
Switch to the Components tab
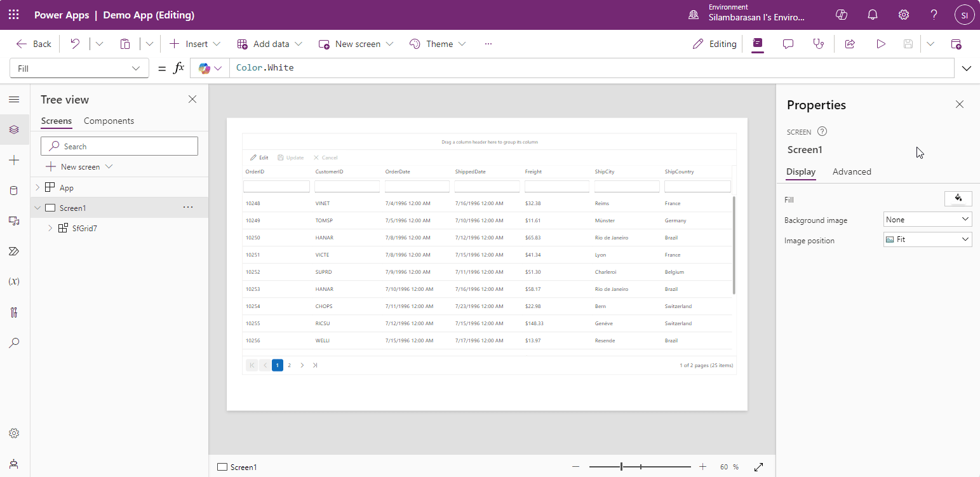109,121
